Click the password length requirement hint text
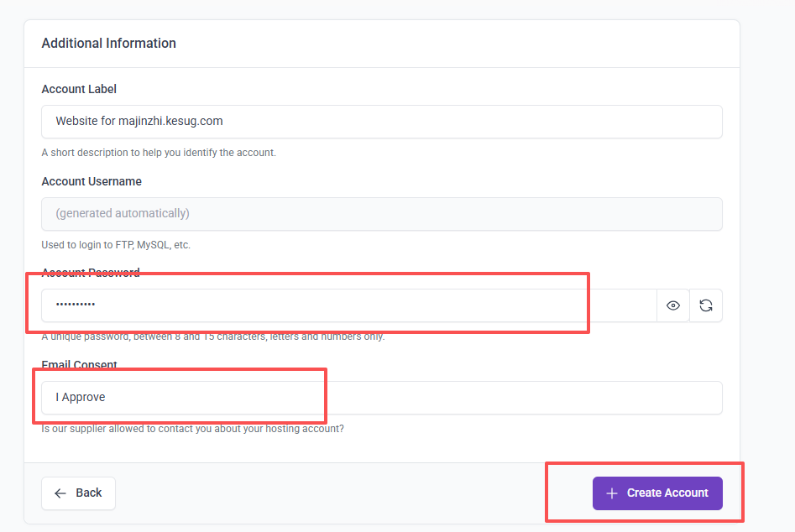 pyautogui.click(x=213, y=336)
